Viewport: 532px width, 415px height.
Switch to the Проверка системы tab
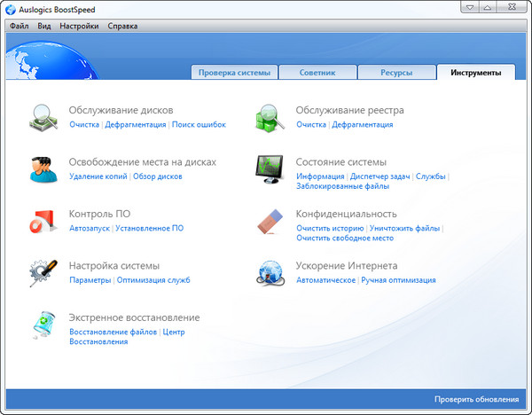coord(235,73)
